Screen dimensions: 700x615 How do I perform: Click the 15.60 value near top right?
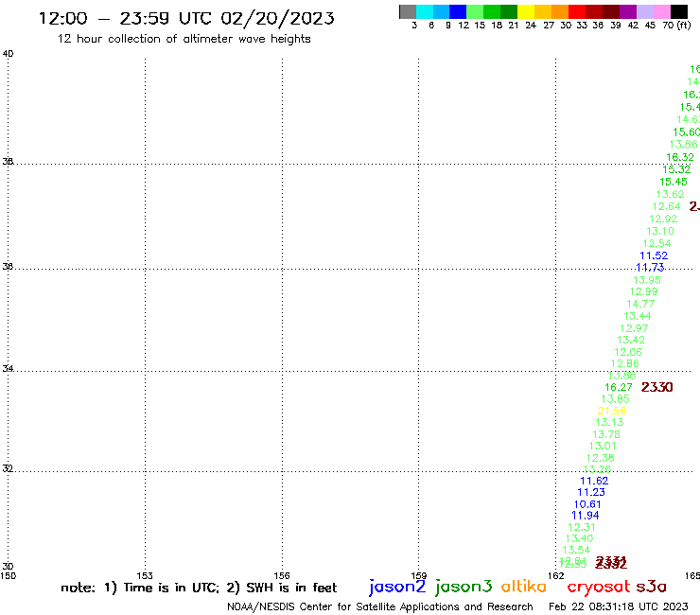[686, 132]
